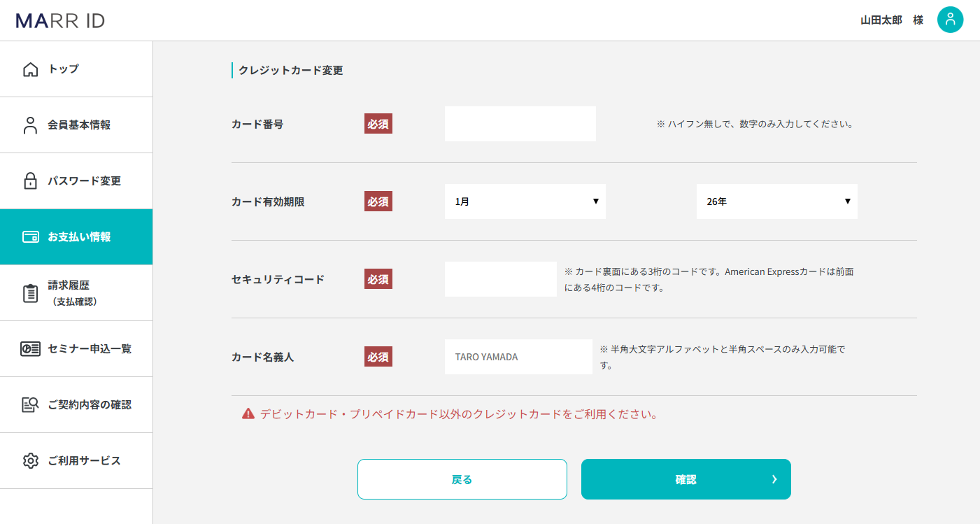This screenshot has width=980, height=524.
Task: Select お支払い情報 menu item
Action: point(76,237)
